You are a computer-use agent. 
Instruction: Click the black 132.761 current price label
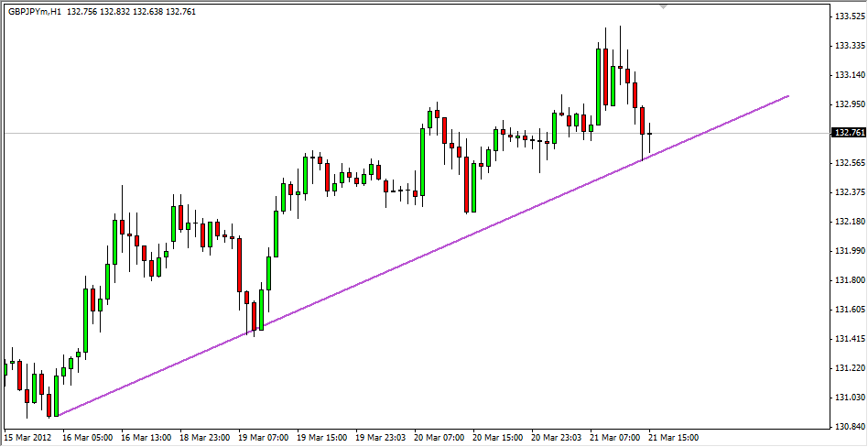[848, 133]
